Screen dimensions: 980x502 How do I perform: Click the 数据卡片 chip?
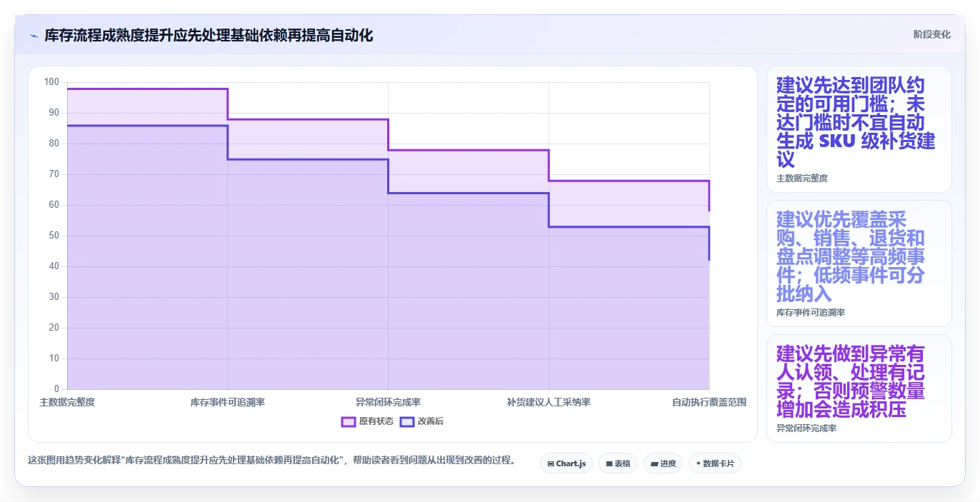(x=715, y=463)
